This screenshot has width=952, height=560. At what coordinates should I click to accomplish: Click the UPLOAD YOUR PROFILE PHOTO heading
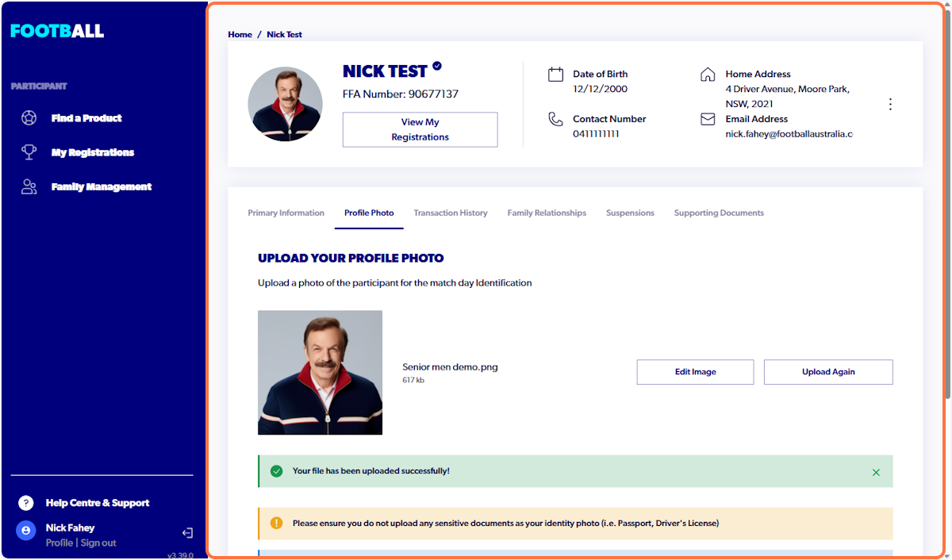(351, 259)
